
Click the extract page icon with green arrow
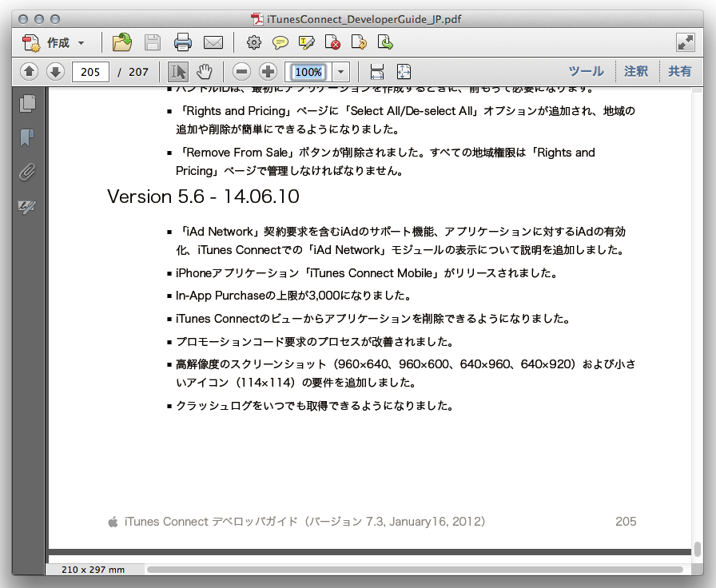click(386, 42)
